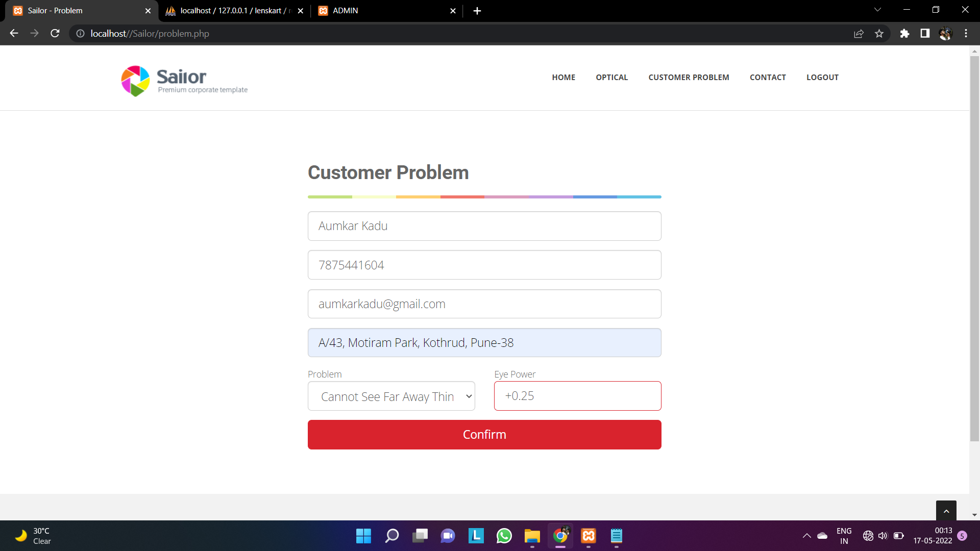
Task: Open the clock and date in the taskbar
Action: [x=933, y=536]
